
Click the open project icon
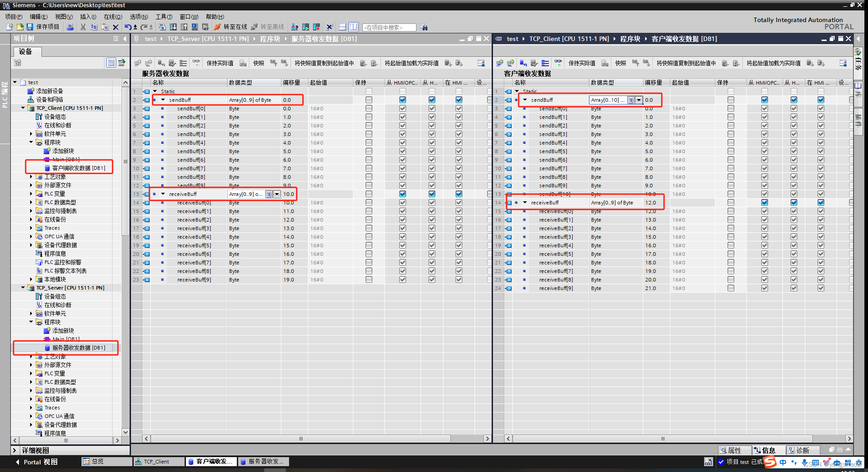20,27
